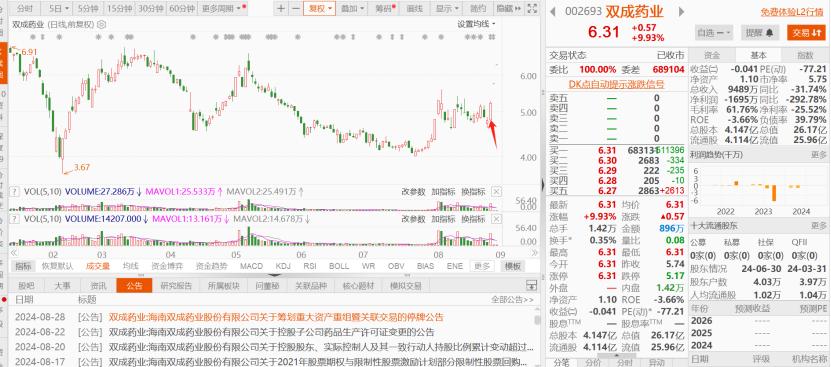Open 全部公告 link
Screen dimensions: 831x367
[512, 300]
